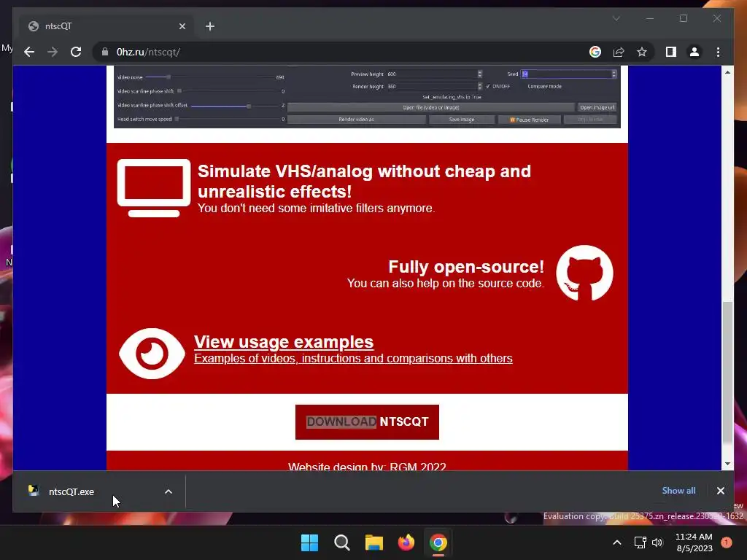This screenshot has height=560, width=747.
Task: Open examples of videos and comparisons link
Action: [x=353, y=358]
